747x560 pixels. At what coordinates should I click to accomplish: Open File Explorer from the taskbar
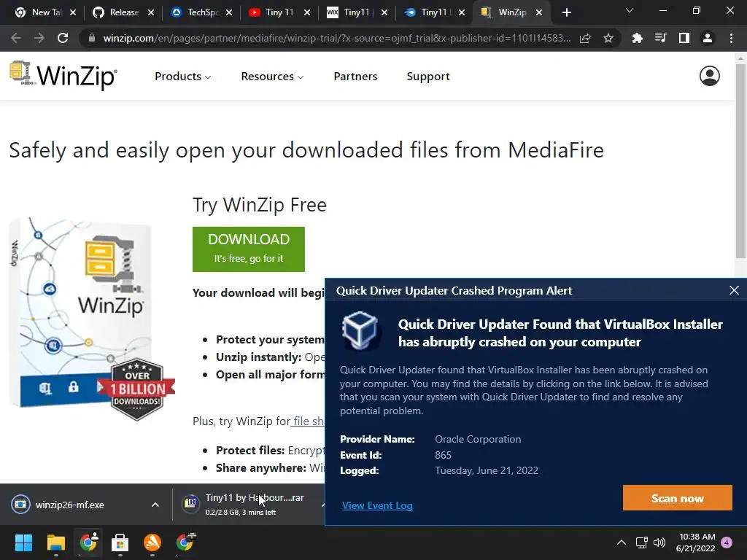[x=55, y=542]
